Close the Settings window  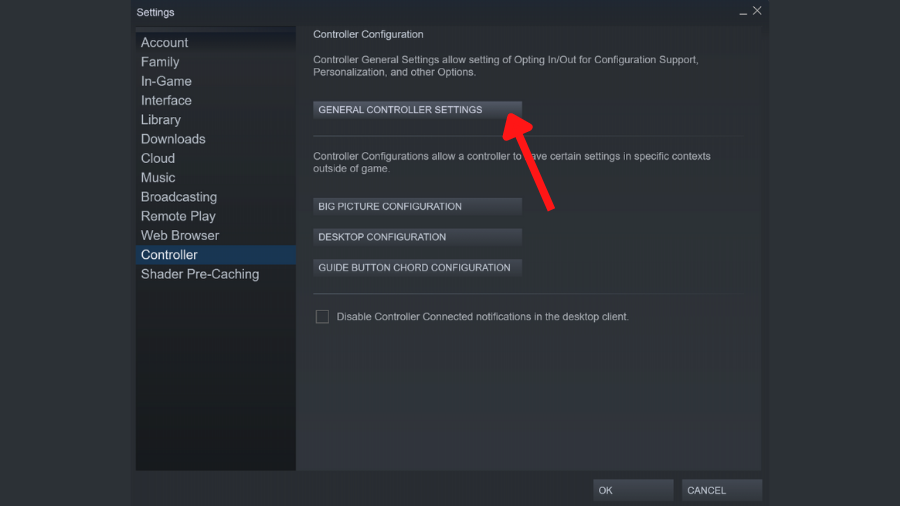757,11
